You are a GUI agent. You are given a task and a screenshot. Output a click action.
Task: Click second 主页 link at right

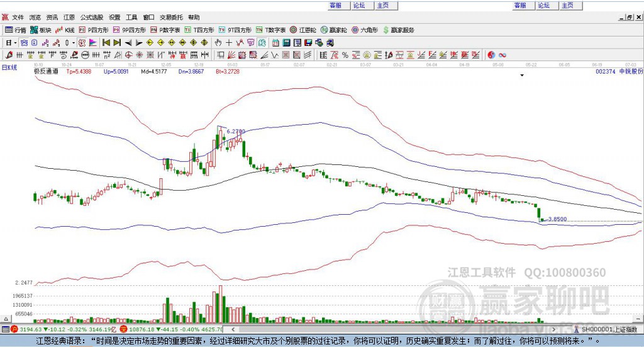point(567,5)
